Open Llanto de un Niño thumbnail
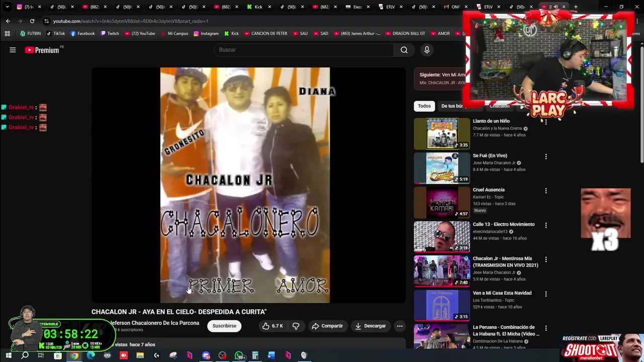Viewport: 644px width, 362px height. 442,134
